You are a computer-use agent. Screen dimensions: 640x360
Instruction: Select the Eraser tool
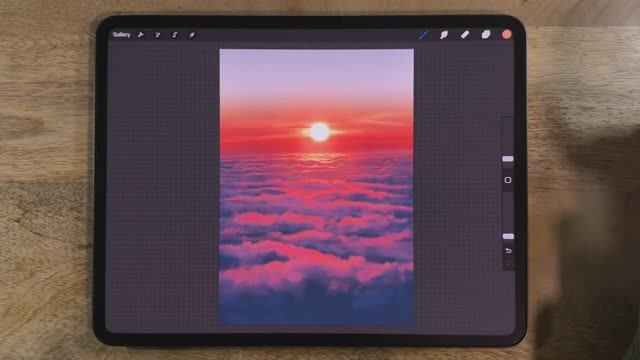[465, 35]
